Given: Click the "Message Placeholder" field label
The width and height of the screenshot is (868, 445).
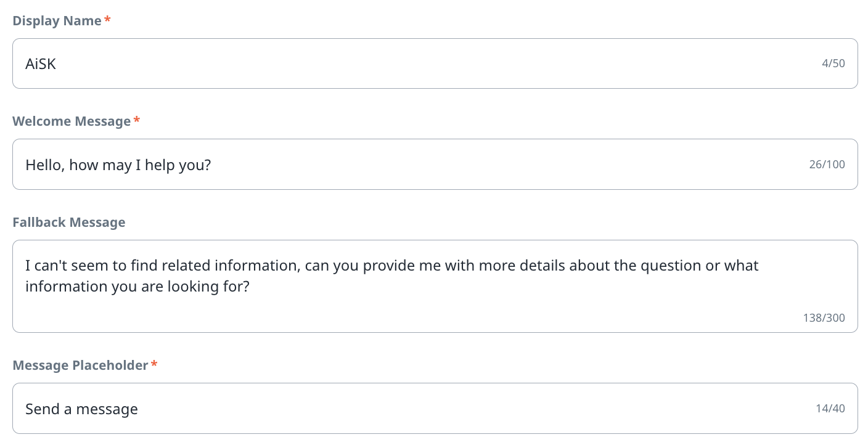Looking at the screenshot, I should click(80, 365).
